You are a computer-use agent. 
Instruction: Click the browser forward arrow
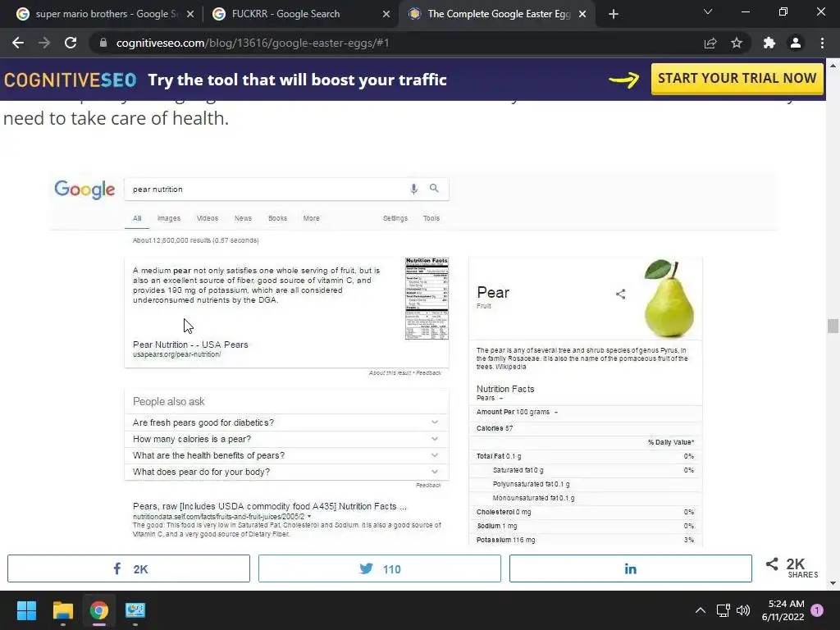click(44, 43)
